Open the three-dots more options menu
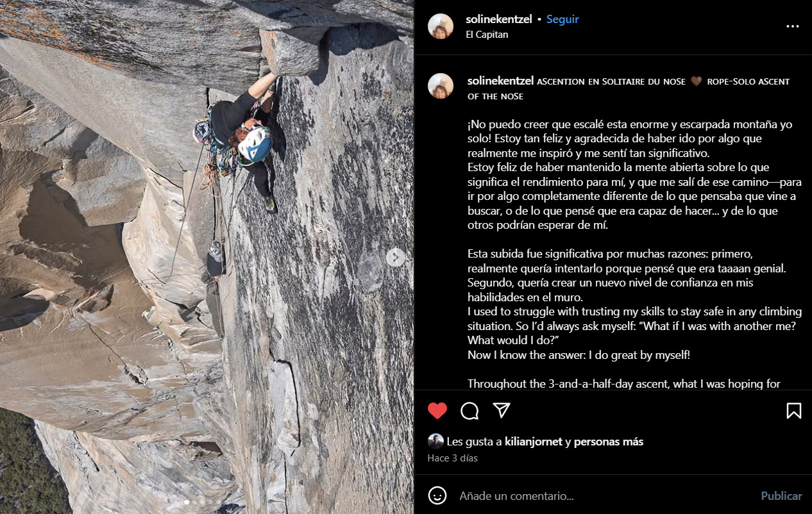 tap(793, 27)
